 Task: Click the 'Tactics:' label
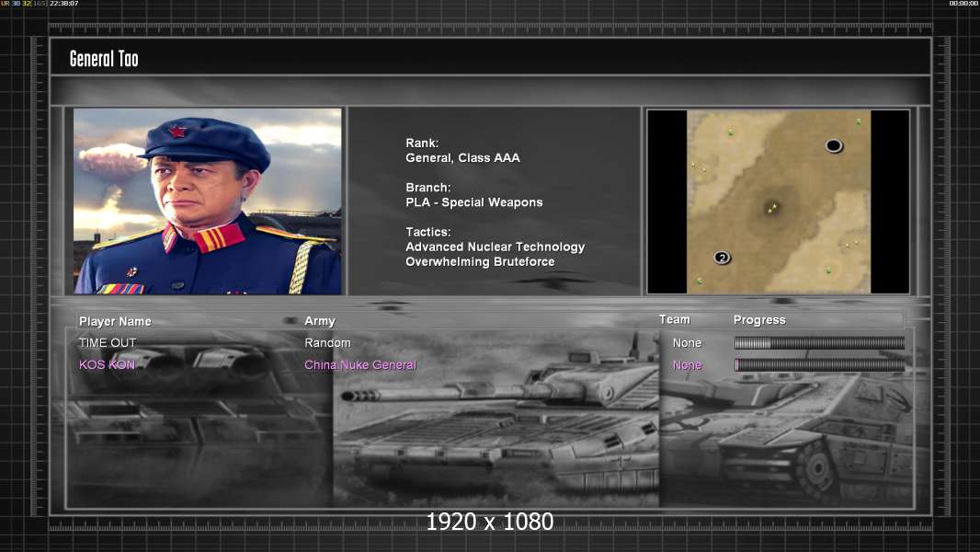pyautogui.click(x=428, y=232)
